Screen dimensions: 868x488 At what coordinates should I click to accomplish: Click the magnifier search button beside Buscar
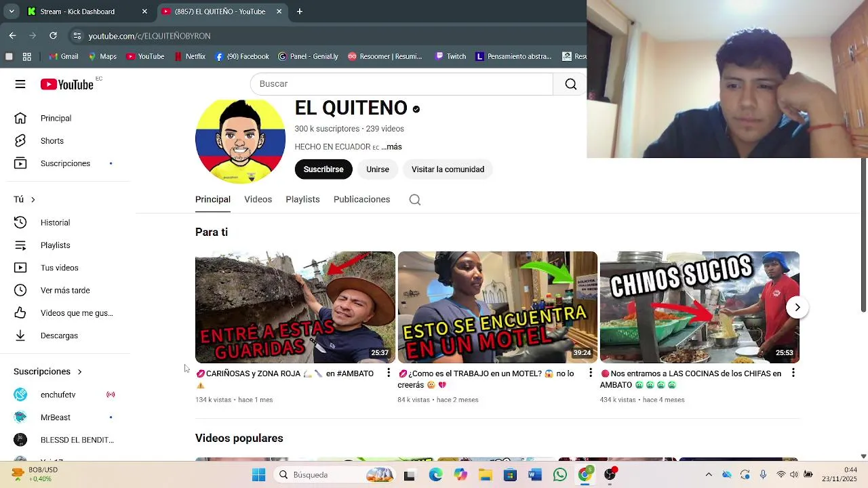pyautogui.click(x=570, y=84)
